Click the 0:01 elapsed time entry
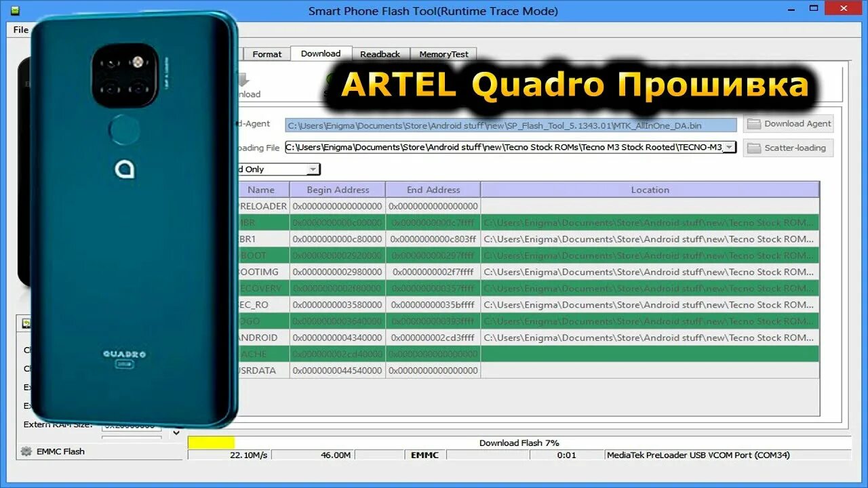The height and width of the screenshot is (488, 868). (566, 455)
